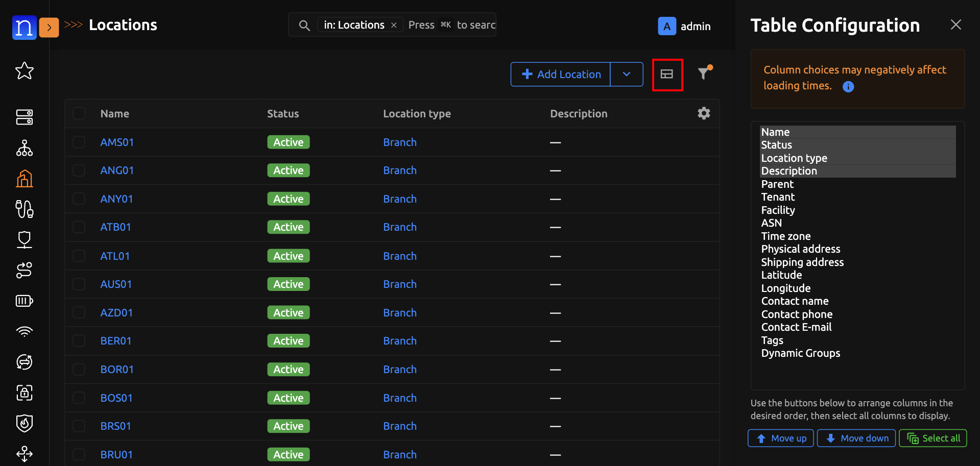The width and height of the screenshot is (980, 466).
Task: Remove the 'in: Locations' search filter
Action: tap(394, 25)
